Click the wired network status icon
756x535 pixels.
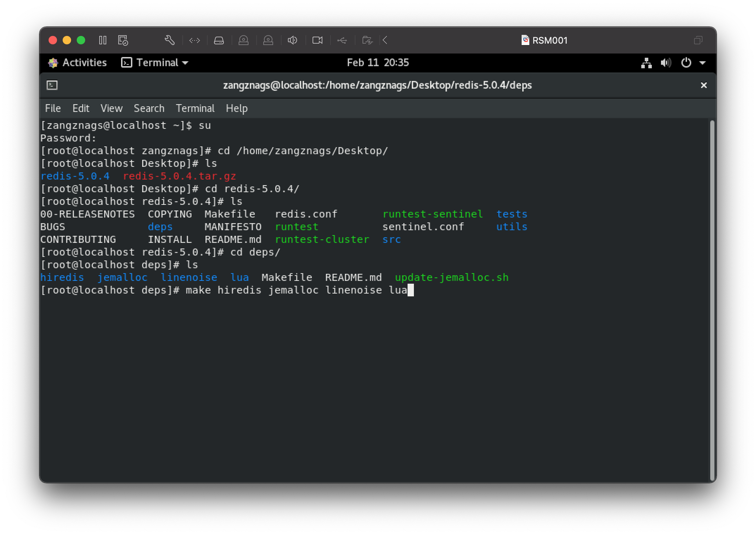tap(646, 63)
